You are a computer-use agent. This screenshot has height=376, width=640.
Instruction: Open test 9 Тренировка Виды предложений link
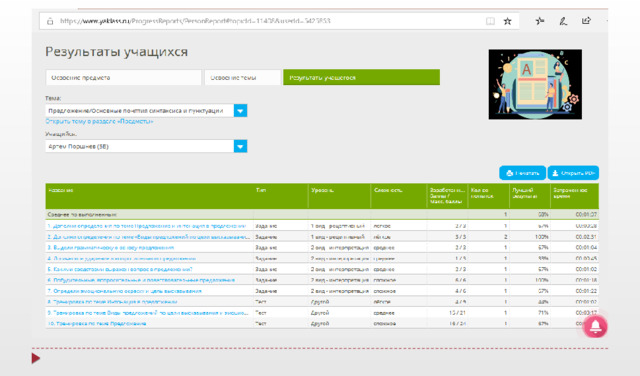click(x=148, y=313)
